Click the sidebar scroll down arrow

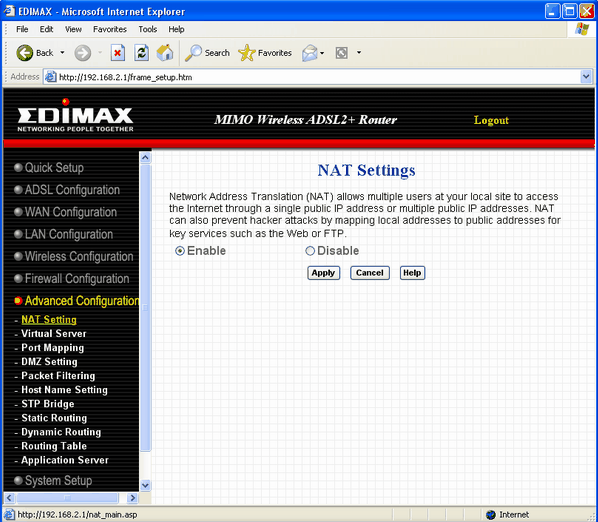(145, 485)
